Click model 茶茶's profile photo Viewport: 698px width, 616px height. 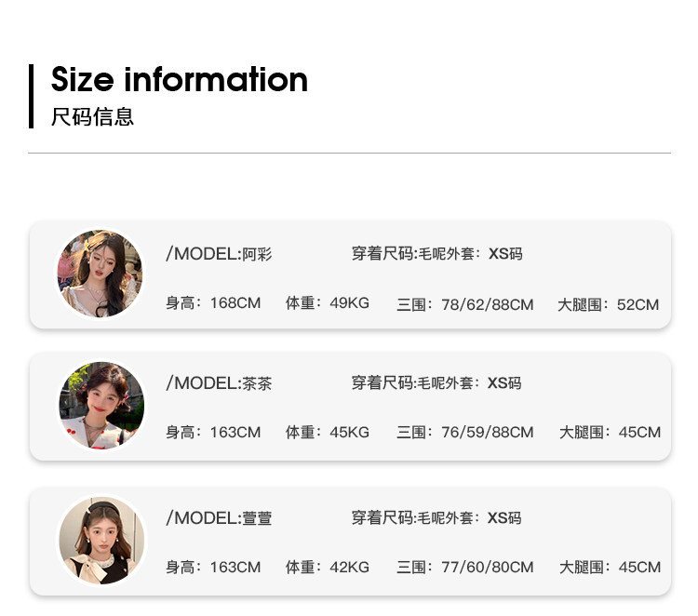coord(101,406)
